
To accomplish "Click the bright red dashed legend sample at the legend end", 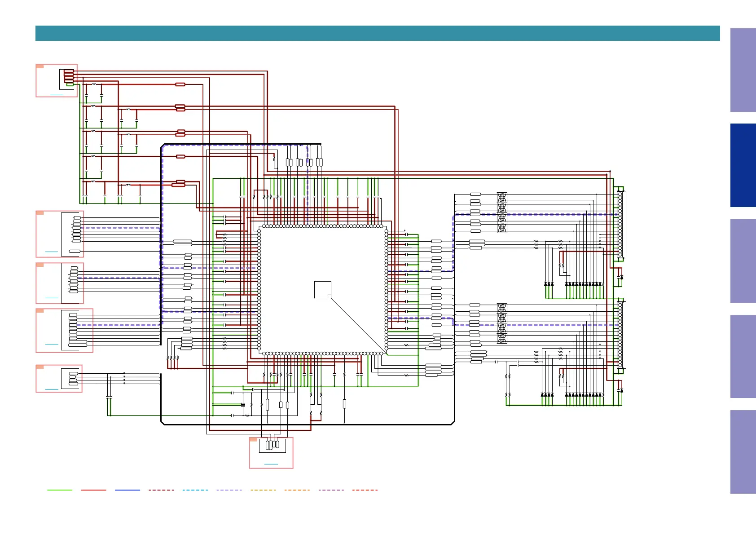I will click(x=365, y=490).
